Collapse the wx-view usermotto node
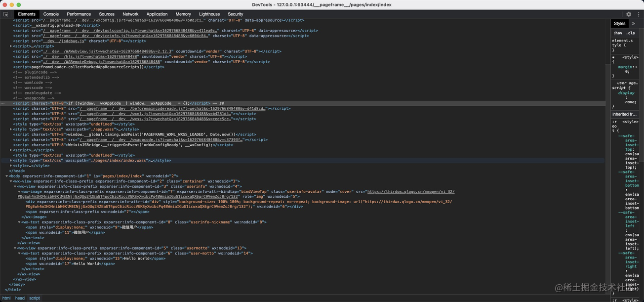This screenshot has width=644, height=302. pos(15,248)
